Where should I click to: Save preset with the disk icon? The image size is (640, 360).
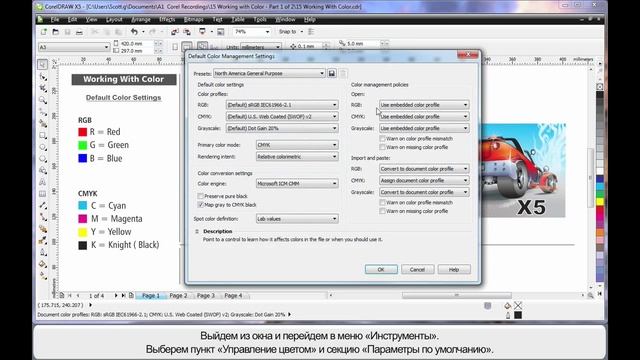332,73
